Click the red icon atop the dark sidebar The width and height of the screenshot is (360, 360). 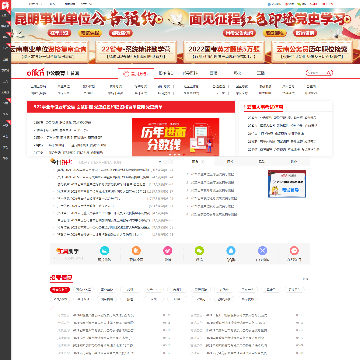[x=5, y=5]
